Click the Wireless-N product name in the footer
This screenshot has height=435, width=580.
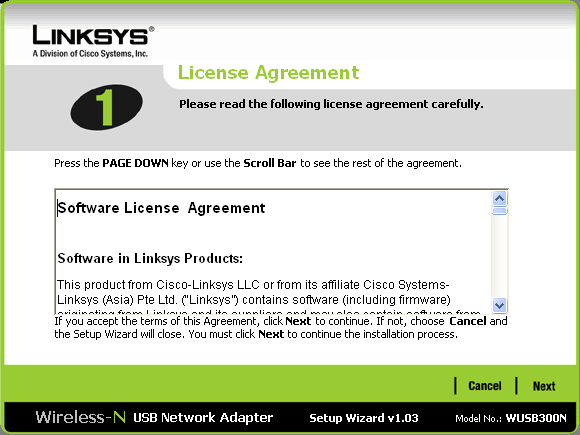(x=81, y=418)
